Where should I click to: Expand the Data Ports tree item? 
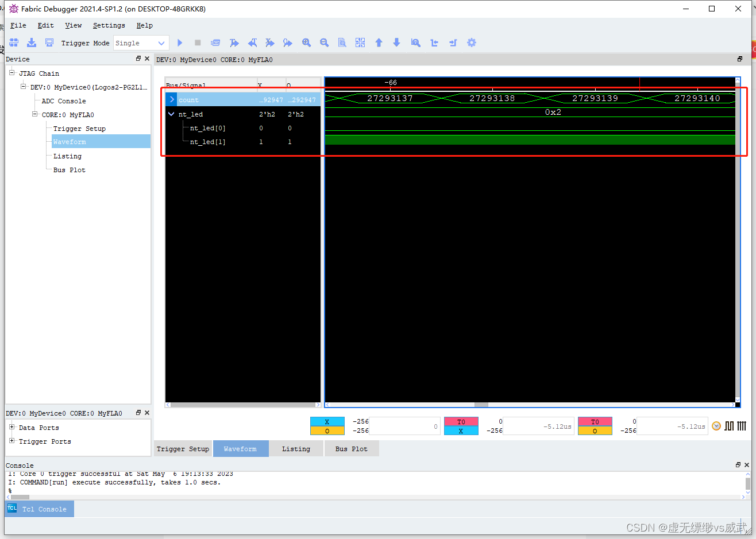tap(13, 427)
